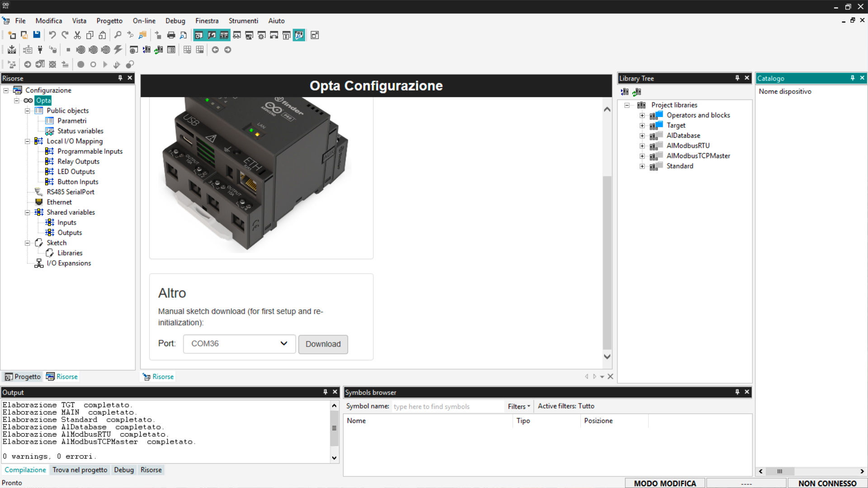Open the Filters button in Symbols browser
This screenshot has width=868, height=488.
pyautogui.click(x=519, y=406)
